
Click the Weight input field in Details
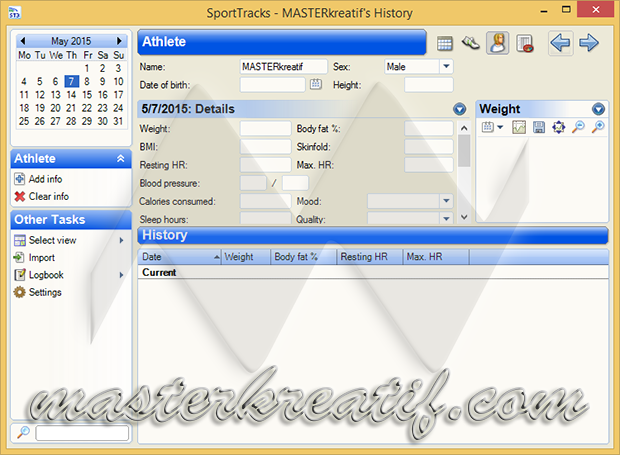(266, 128)
